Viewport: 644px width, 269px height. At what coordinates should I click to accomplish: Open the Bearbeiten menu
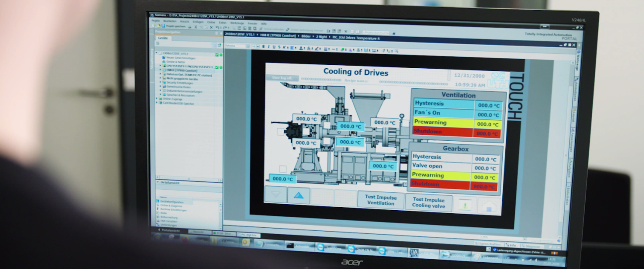click(x=169, y=21)
